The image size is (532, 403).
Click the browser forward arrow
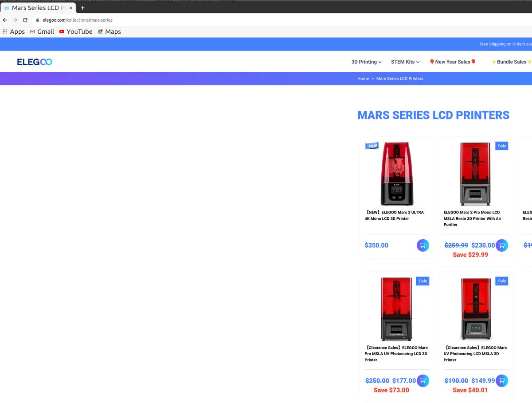(15, 20)
